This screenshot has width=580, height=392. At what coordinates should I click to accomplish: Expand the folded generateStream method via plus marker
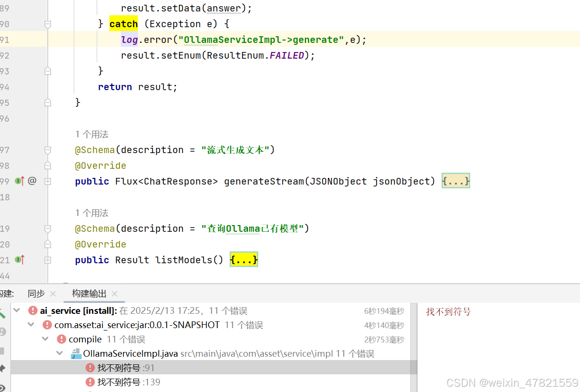point(47,181)
